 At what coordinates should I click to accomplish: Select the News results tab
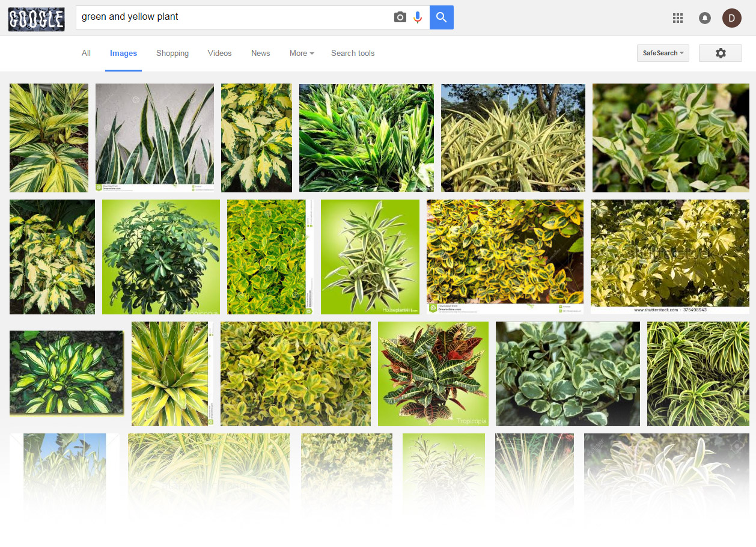point(260,53)
